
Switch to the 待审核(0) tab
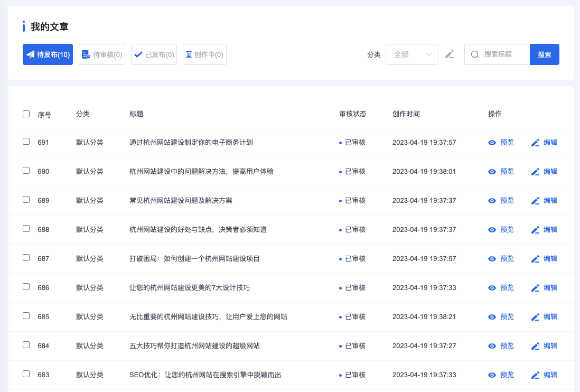click(102, 54)
